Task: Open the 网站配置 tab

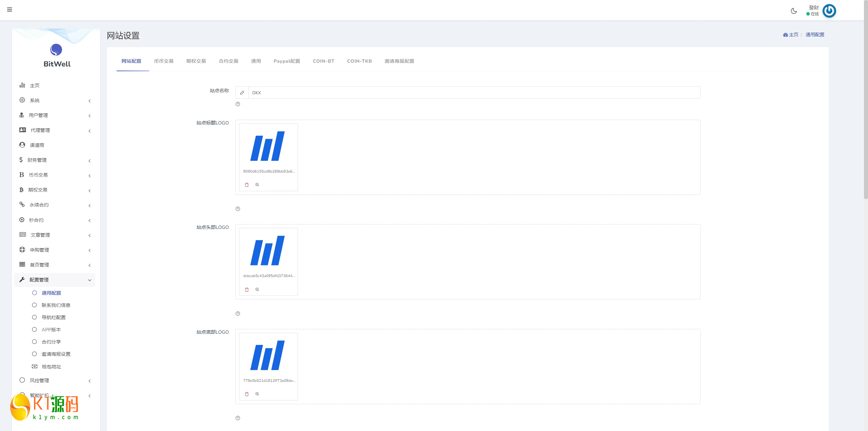Action: 132,61
